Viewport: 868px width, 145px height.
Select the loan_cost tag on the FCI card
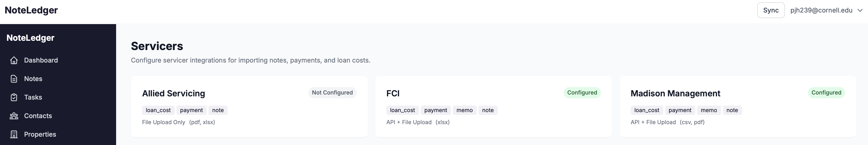[x=402, y=110]
